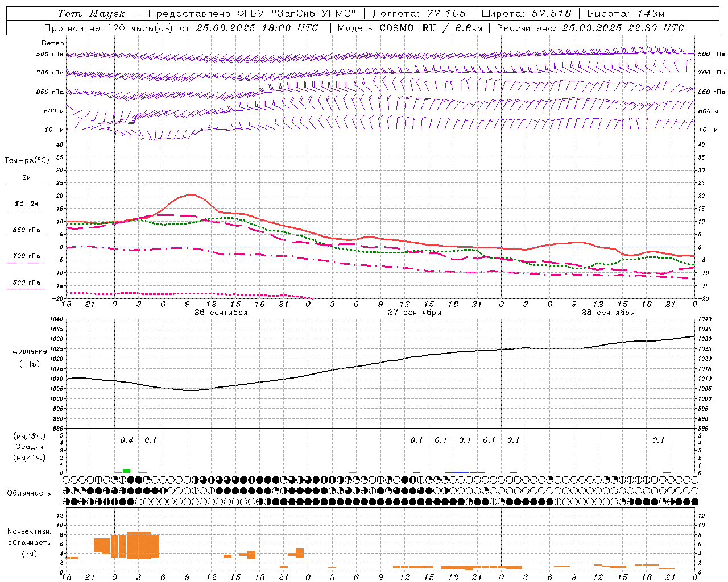Click the date label 26 сентября
This screenshot has height=582, width=728.
(x=221, y=313)
